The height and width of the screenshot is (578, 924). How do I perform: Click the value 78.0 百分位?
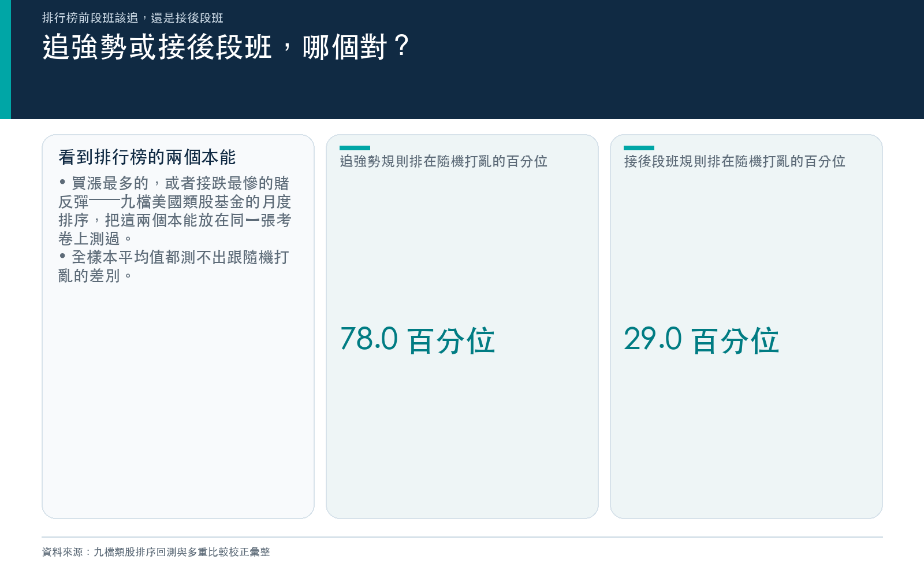click(x=418, y=340)
